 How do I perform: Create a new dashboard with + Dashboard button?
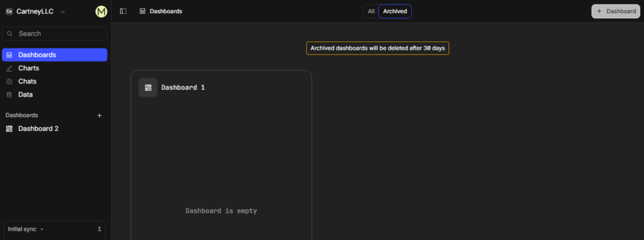(x=616, y=11)
